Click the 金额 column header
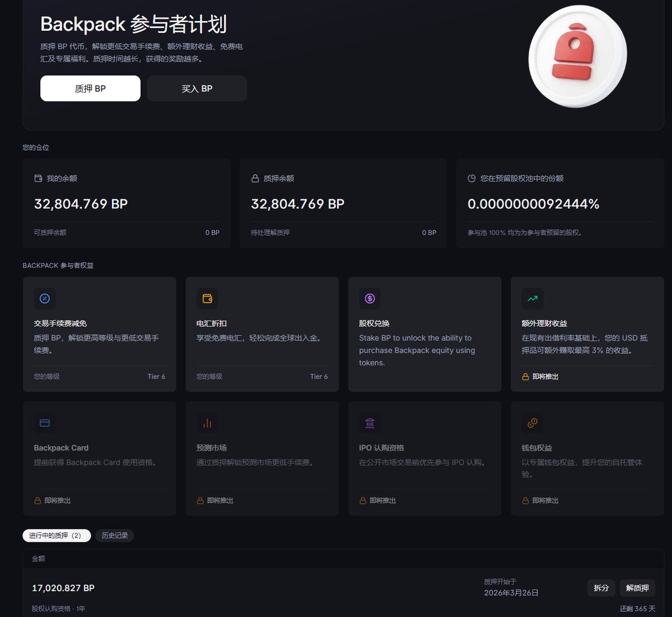This screenshot has width=672, height=617. (x=38, y=559)
